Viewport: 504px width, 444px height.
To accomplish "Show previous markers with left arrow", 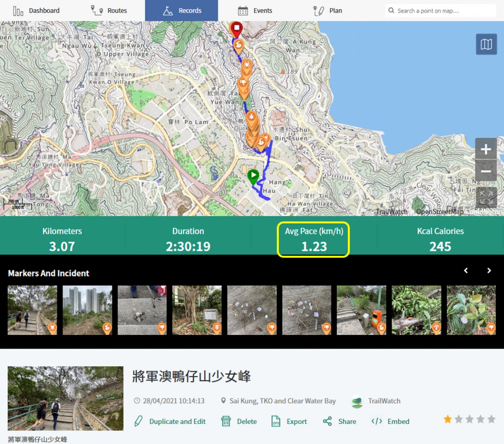I will pyautogui.click(x=466, y=271).
